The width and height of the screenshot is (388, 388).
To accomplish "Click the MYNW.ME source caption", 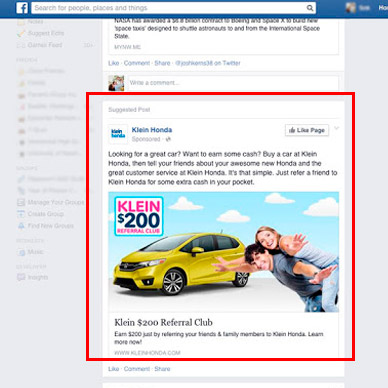I will tap(128, 47).
